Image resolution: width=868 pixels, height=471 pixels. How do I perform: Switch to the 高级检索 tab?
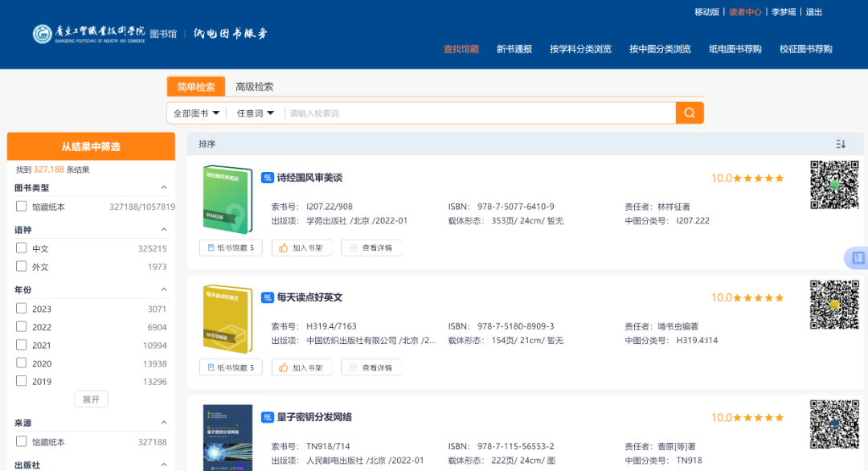pos(254,86)
